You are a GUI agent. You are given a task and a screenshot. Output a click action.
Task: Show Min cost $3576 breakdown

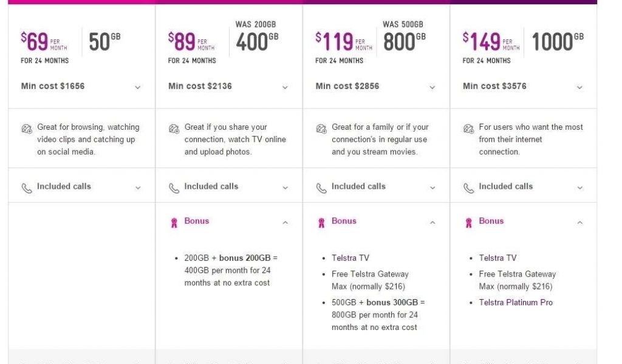[x=579, y=87]
